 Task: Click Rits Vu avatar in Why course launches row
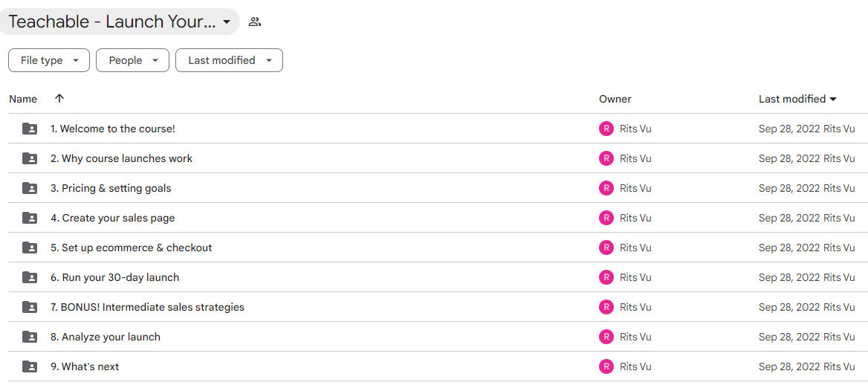click(x=606, y=158)
